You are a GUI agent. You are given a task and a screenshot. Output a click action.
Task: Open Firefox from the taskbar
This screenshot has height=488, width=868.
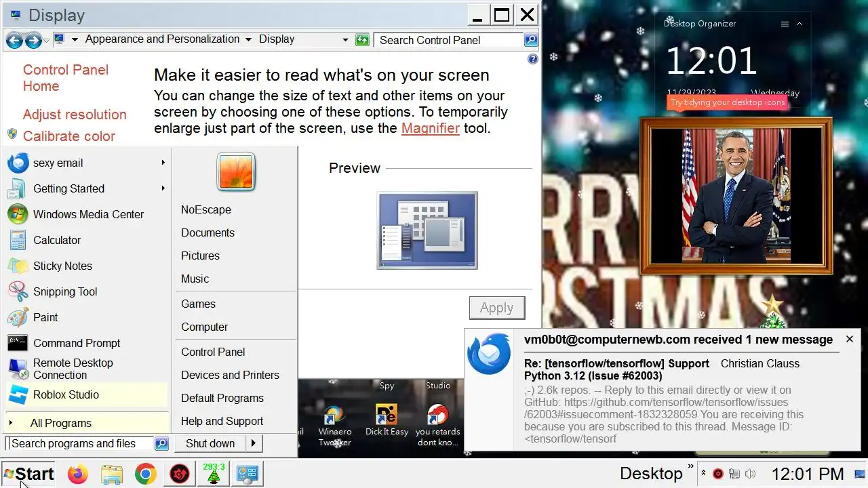point(77,474)
